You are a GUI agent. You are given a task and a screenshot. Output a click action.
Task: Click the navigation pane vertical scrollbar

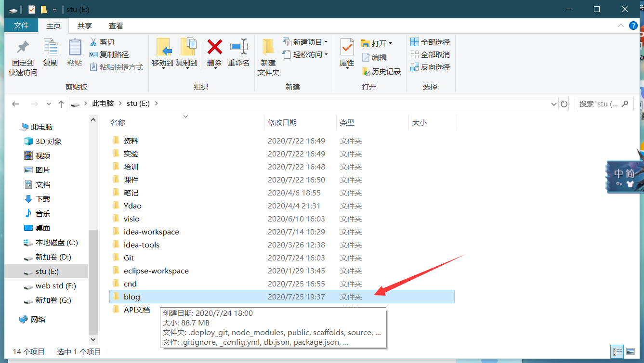point(93,282)
